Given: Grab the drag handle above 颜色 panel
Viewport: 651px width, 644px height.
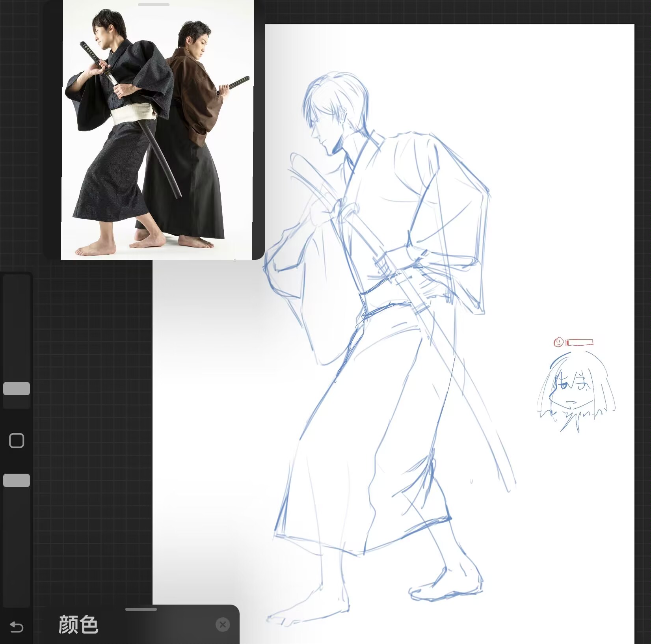Looking at the screenshot, I should pyautogui.click(x=141, y=609).
